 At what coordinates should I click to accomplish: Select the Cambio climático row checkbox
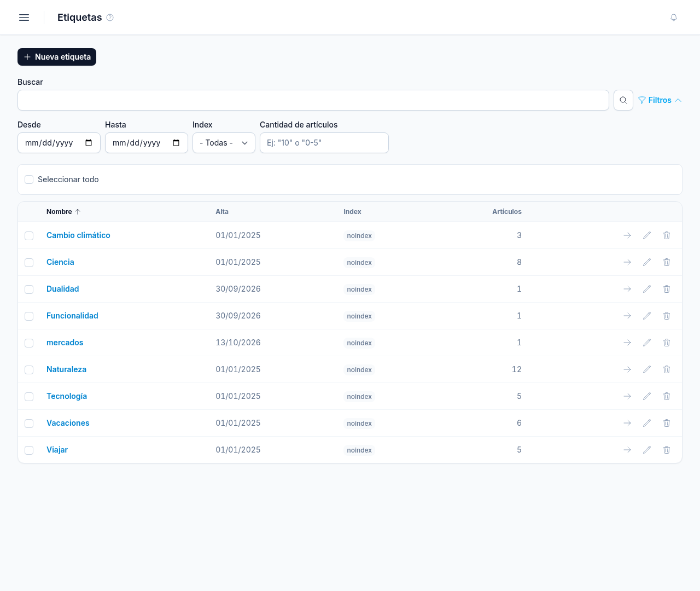coord(29,236)
